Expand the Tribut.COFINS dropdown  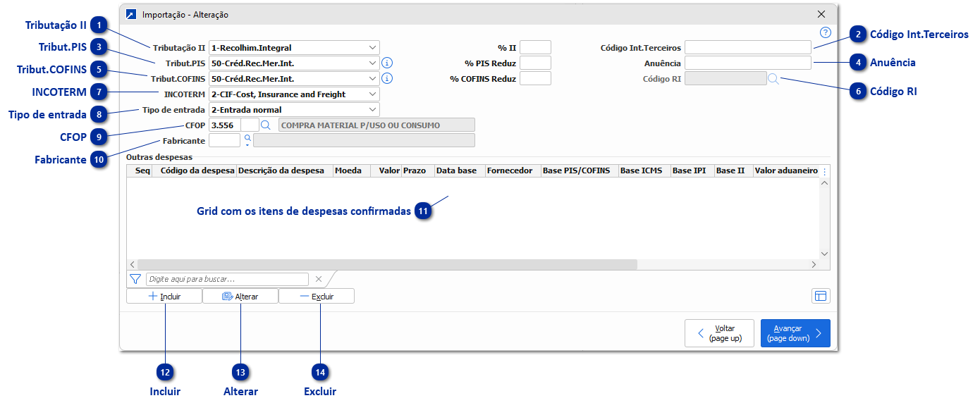tap(372, 79)
